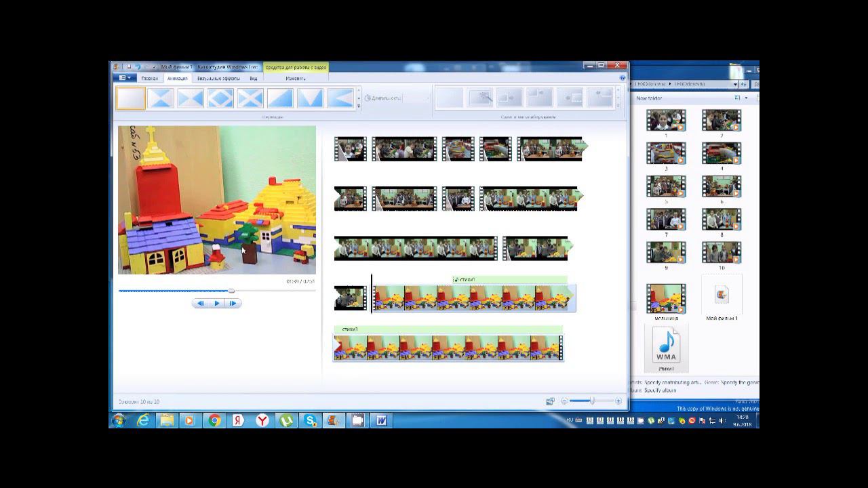Viewport: 868px width, 488px height.
Task: Apply the diagonal wipe transition
Action: (x=280, y=98)
